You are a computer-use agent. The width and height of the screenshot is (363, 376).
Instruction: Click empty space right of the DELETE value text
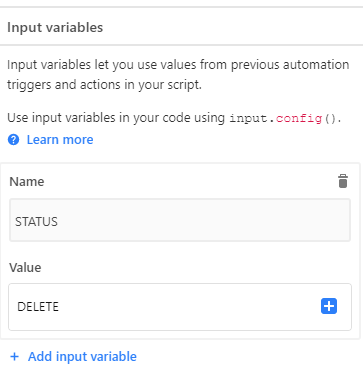[x=187, y=307]
